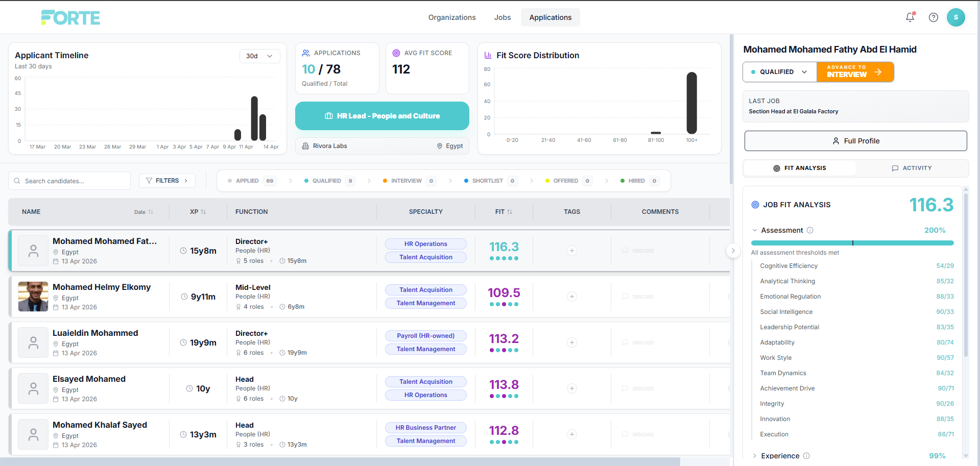Click the horizontal scrollbar below candidate table
980x466 pixels.
[x=340, y=461]
